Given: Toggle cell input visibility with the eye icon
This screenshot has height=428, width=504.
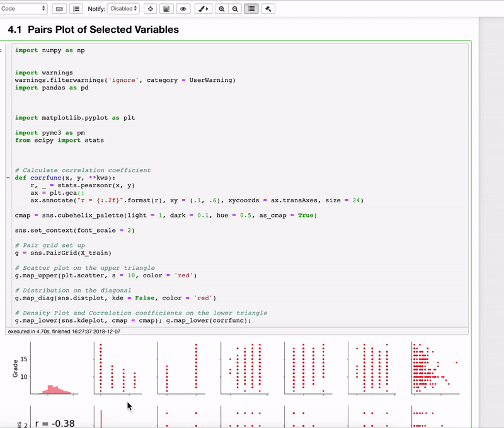Looking at the screenshot, I should 183,8.
